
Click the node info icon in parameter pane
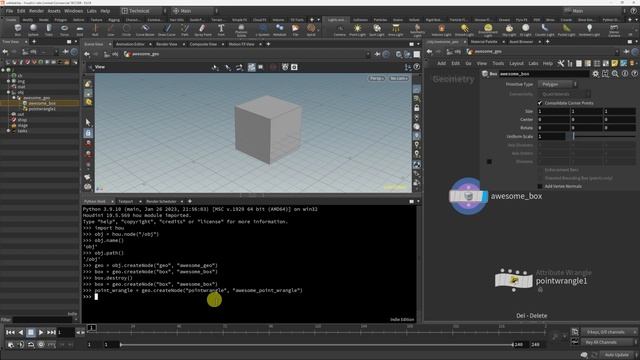625,74
